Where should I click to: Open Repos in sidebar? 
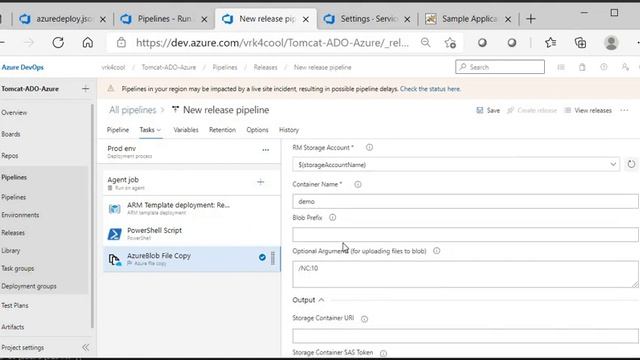click(9, 156)
